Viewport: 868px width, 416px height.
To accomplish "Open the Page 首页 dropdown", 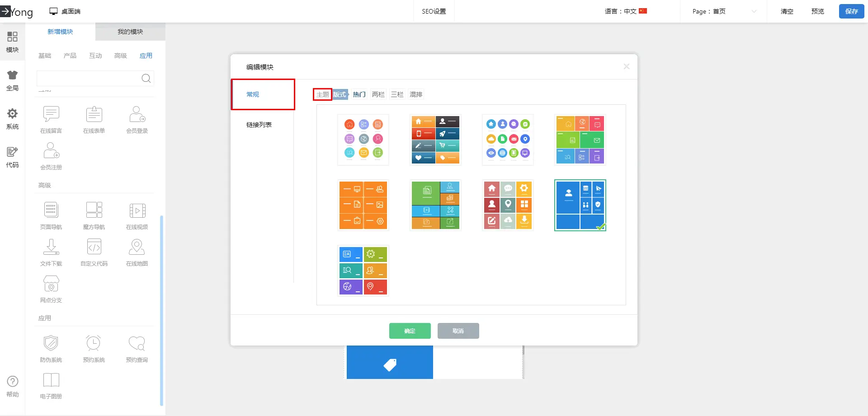I will 723,11.
